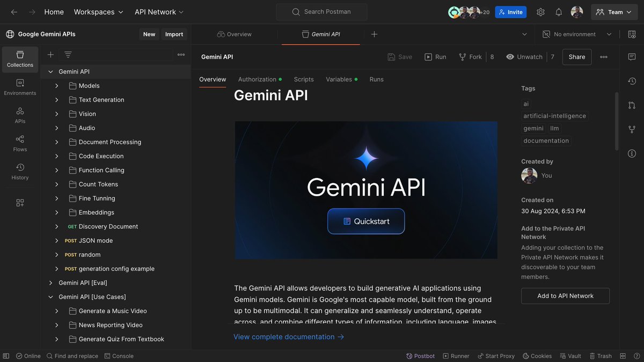Open Postbot in status bar

point(420,356)
